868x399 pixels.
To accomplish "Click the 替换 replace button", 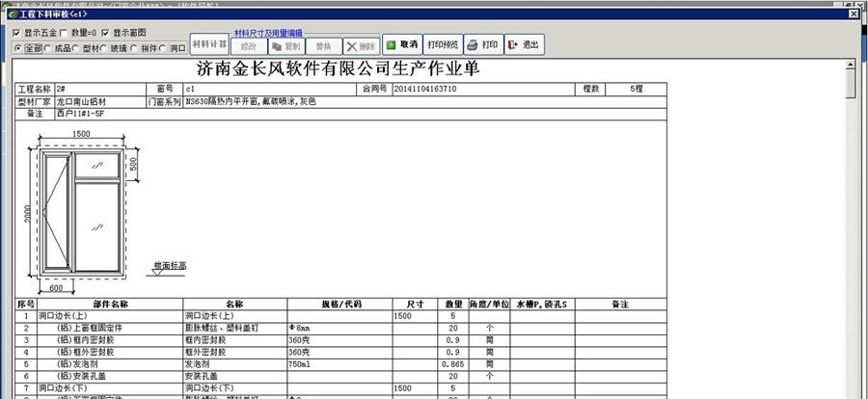I will (323, 46).
